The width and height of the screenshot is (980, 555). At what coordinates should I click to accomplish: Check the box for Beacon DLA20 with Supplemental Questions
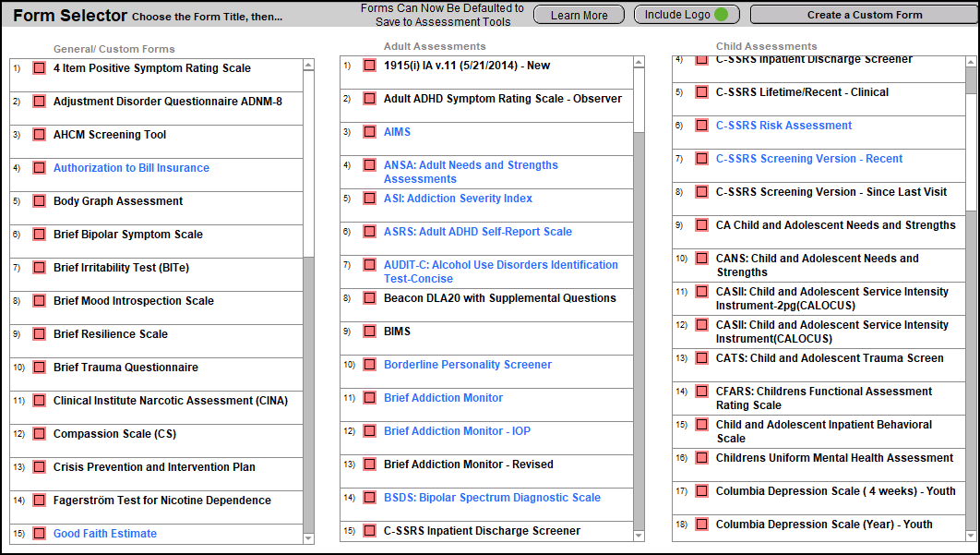tap(369, 298)
